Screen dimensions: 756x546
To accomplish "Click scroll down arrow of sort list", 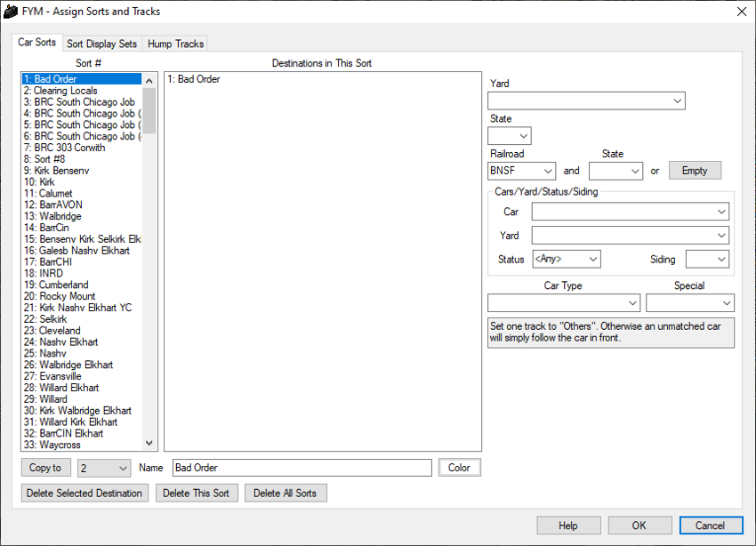I will point(149,443).
